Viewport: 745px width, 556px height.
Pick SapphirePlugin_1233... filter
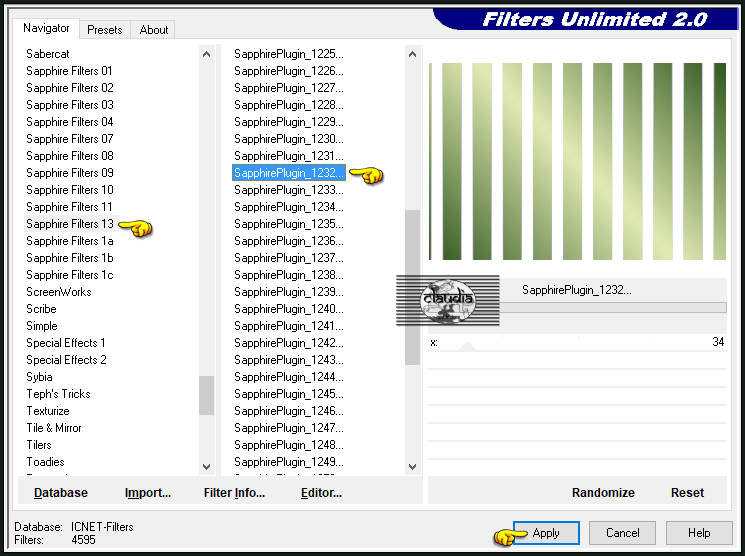pos(288,190)
